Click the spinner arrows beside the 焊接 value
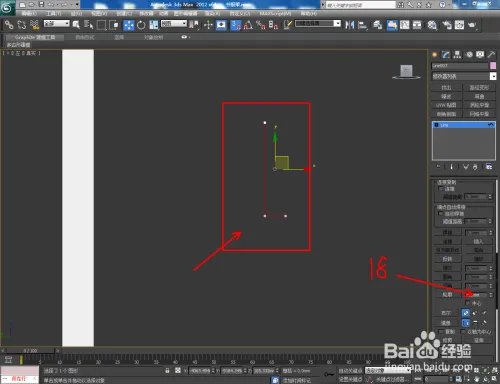 click(x=490, y=232)
